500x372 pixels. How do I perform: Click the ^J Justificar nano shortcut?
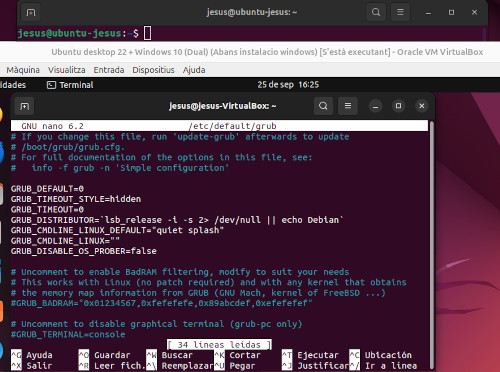tap(315, 366)
